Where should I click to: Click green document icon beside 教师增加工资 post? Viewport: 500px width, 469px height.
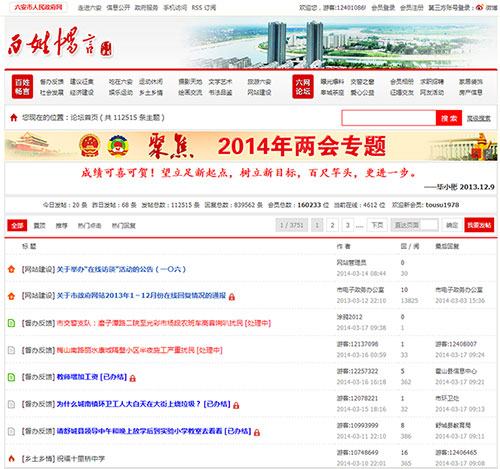point(11,377)
